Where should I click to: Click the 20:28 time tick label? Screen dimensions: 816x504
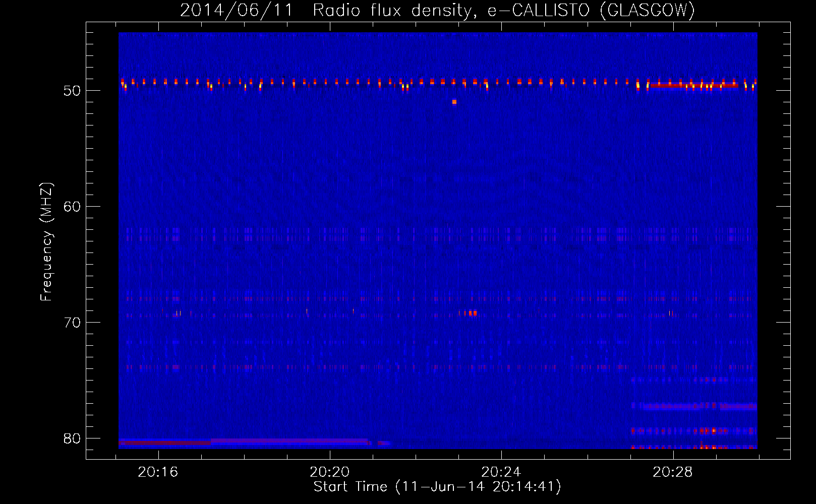(673, 472)
